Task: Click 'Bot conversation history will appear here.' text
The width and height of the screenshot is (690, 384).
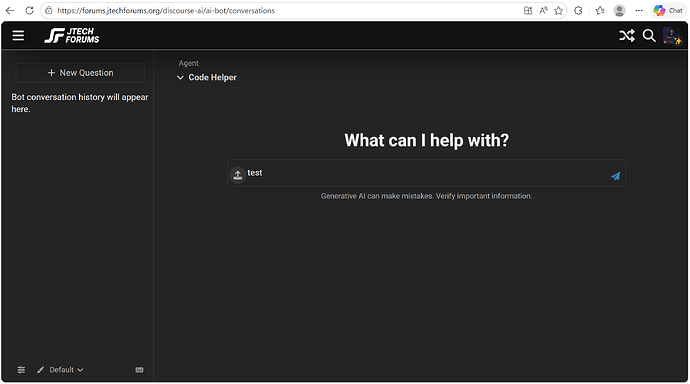Action: point(80,103)
